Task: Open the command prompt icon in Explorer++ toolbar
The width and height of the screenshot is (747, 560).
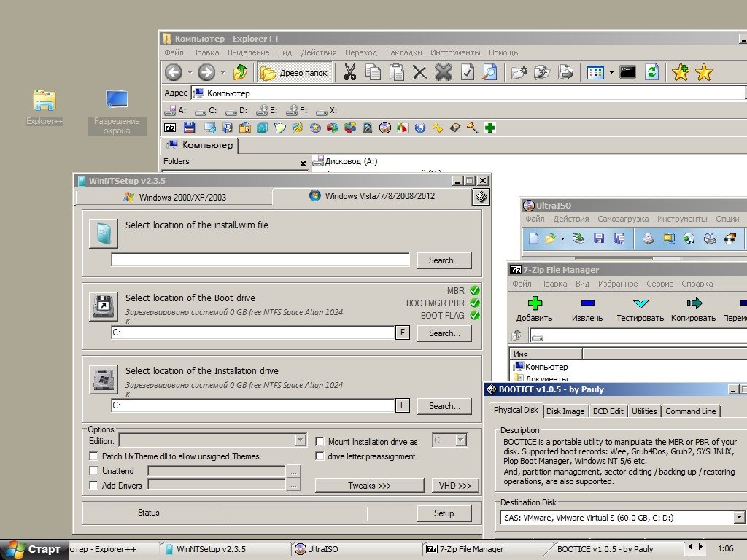Action: coord(627,72)
